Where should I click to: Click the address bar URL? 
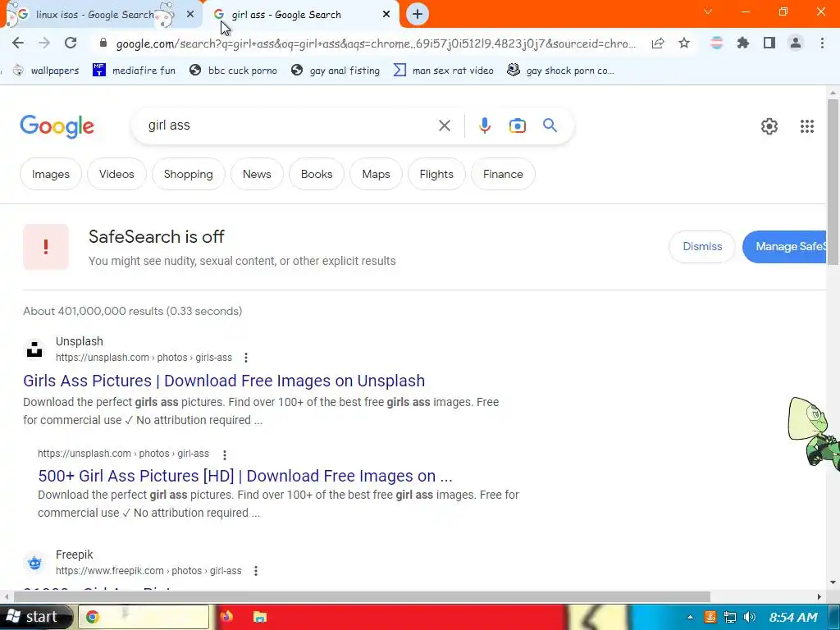coord(376,43)
